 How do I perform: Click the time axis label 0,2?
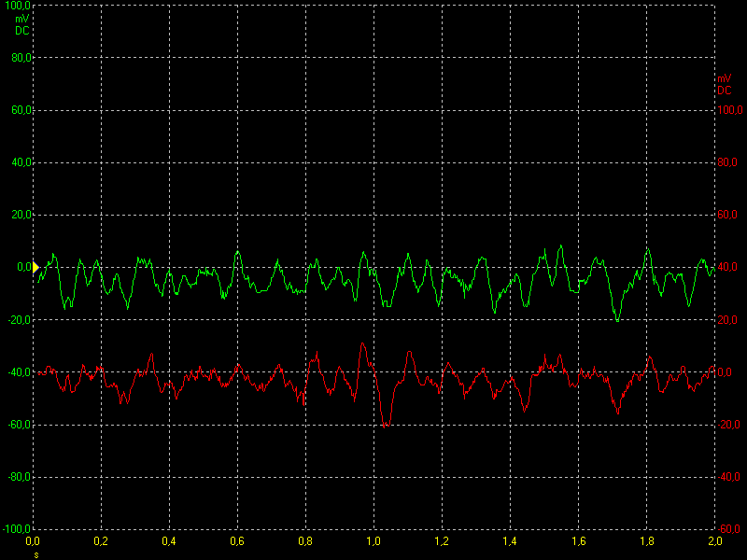pos(101,541)
